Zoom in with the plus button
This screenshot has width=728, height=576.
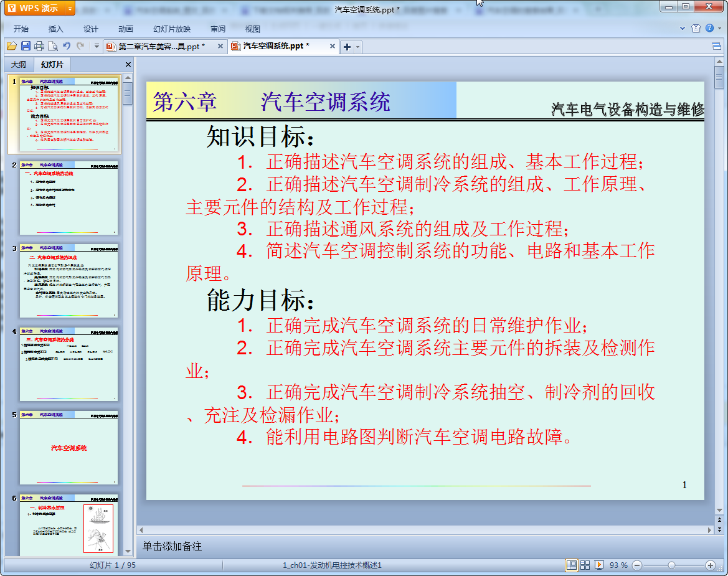pyautogui.click(x=710, y=565)
